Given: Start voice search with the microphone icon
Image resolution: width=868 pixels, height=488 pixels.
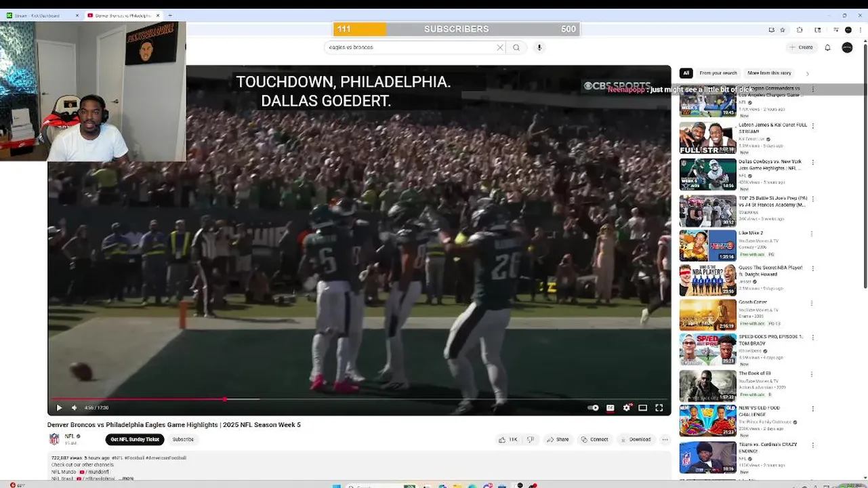Looking at the screenshot, I should [539, 47].
